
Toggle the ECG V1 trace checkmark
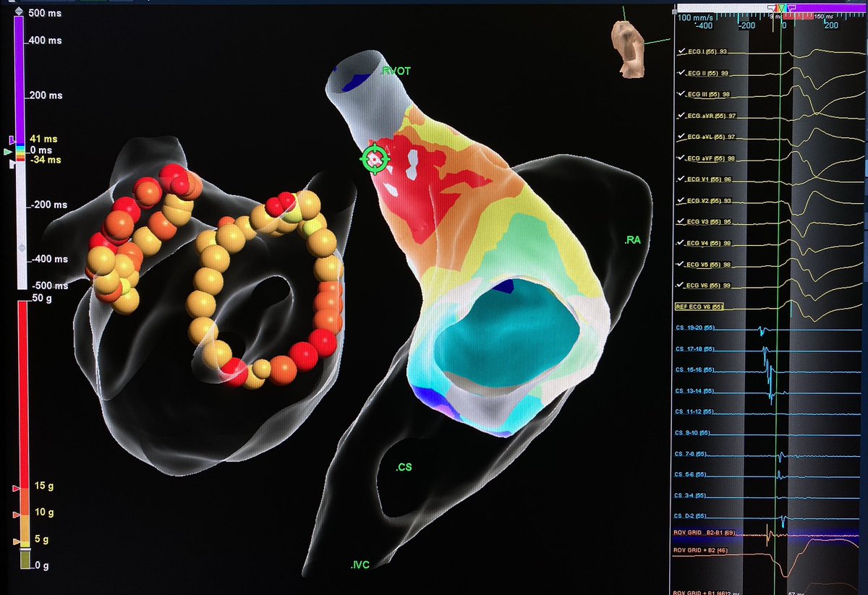(680, 179)
